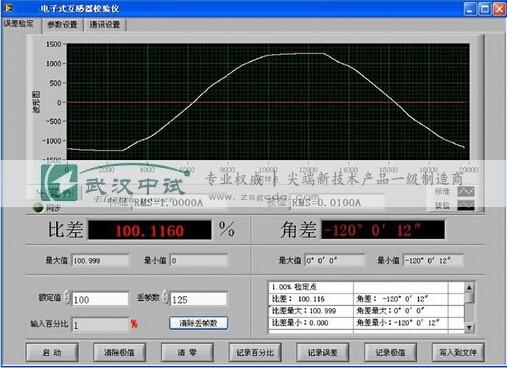The height and width of the screenshot is (368, 507).
Task: Click the 启动 start button
Action: [x=52, y=352]
